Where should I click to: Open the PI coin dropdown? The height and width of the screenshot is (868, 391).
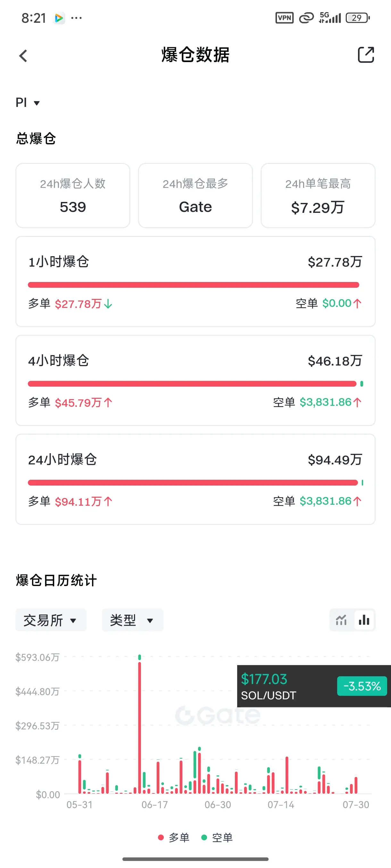(28, 102)
